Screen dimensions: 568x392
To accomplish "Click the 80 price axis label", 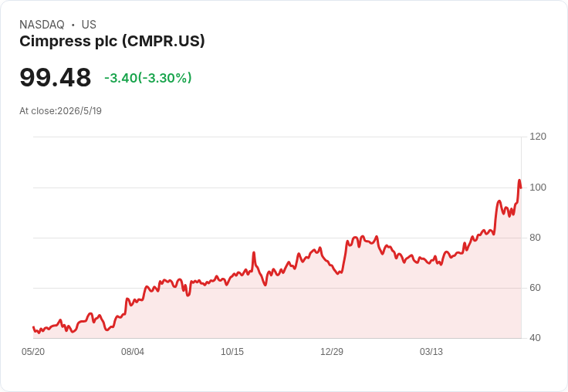I will [535, 238].
